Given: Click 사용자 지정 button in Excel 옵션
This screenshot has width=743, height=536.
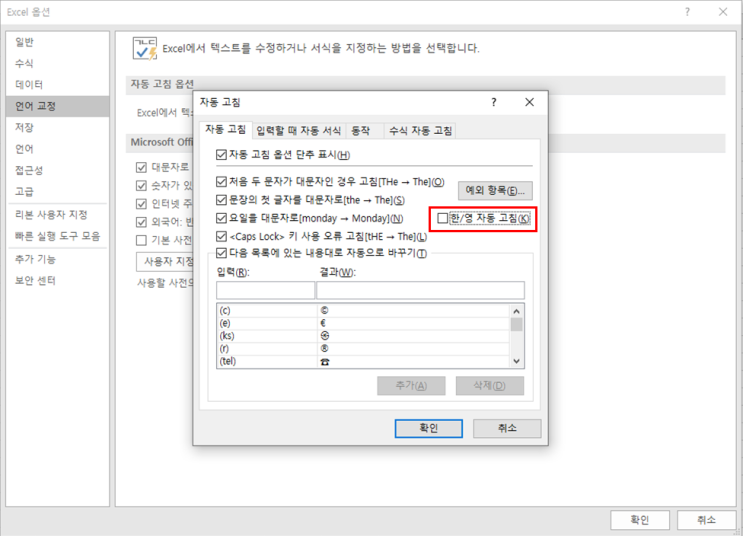Looking at the screenshot, I should point(165,262).
